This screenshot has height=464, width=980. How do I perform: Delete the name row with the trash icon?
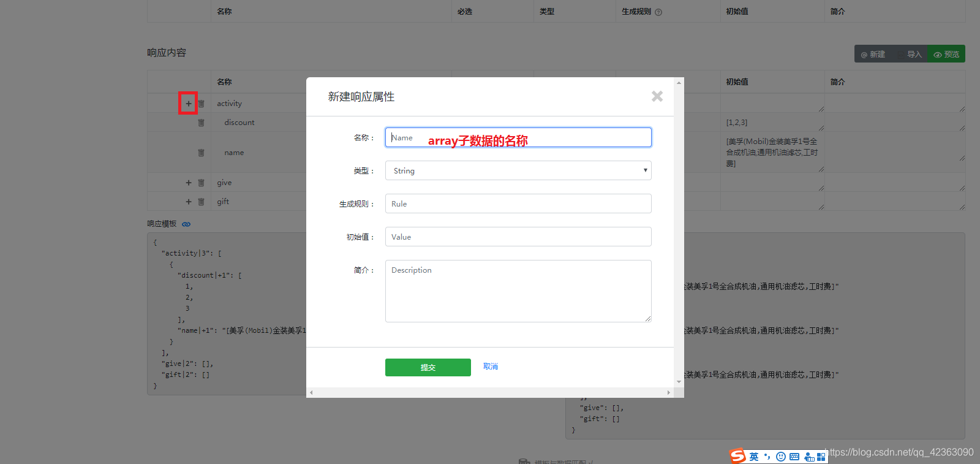tap(201, 153)
